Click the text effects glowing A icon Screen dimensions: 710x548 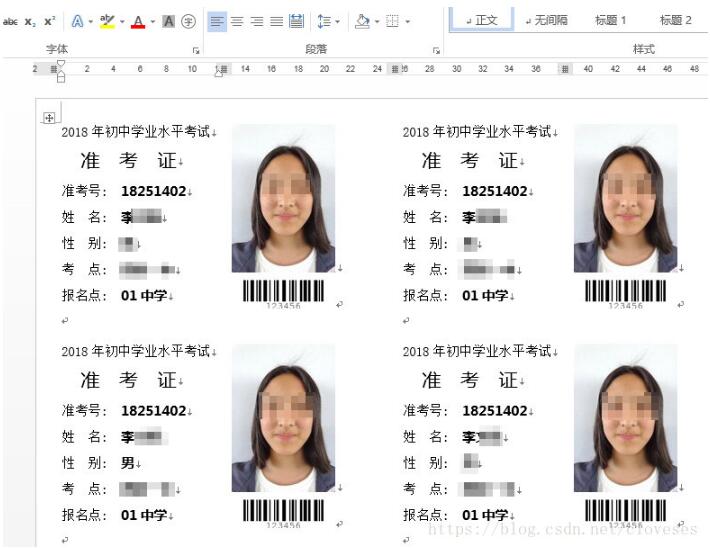pyautogui.click(x=77, y=21)
